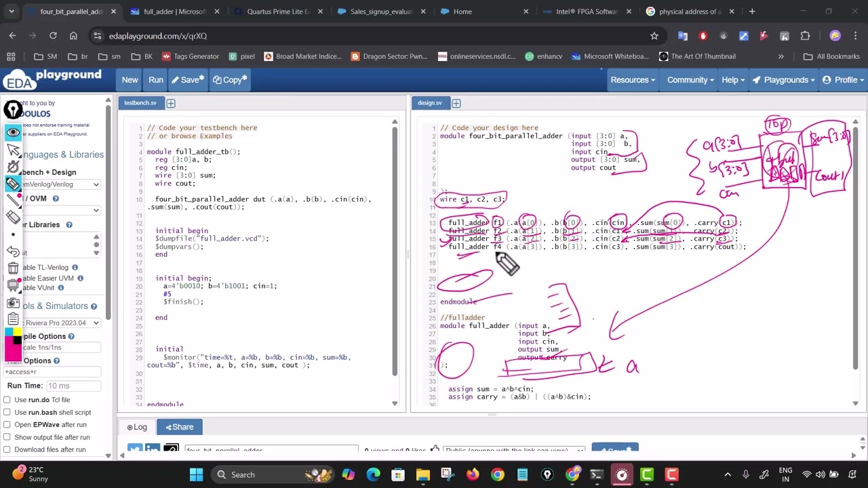Viewport: 868px width, 488px height.
Task: Save the playground with Save button
Action: (187, 80)
